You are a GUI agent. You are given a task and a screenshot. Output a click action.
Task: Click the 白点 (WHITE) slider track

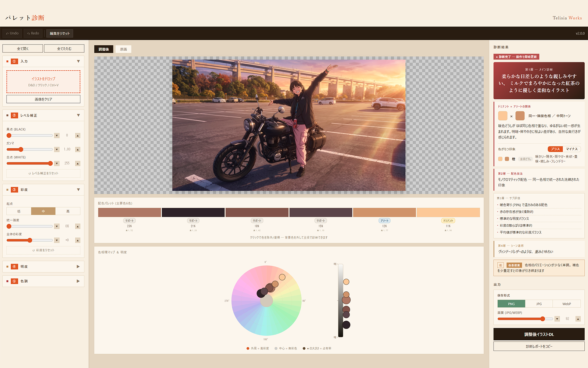[30, 163]
